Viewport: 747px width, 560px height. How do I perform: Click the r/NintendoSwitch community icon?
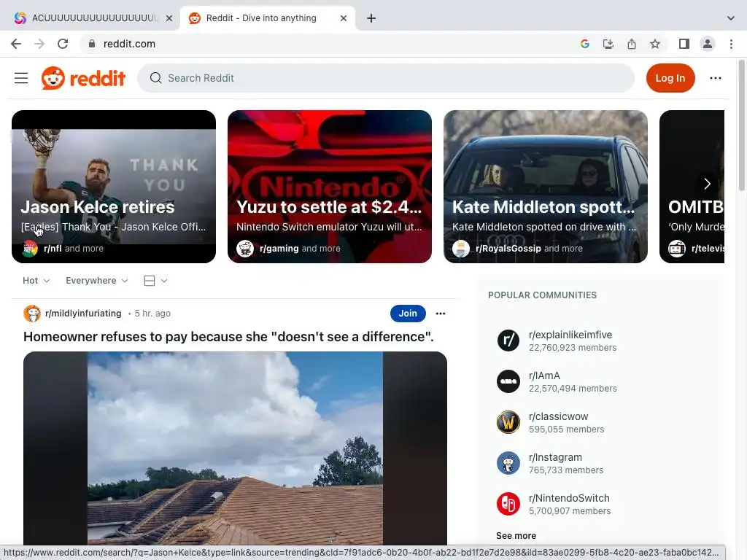pos(508,504)
